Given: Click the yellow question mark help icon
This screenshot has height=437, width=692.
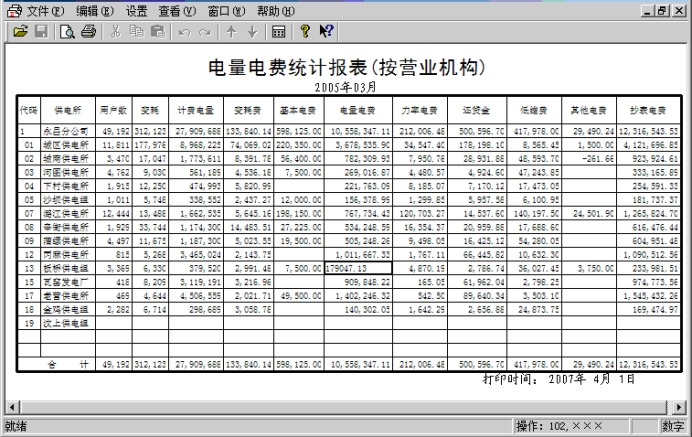Looking at the screenshot, I should 305,32.
